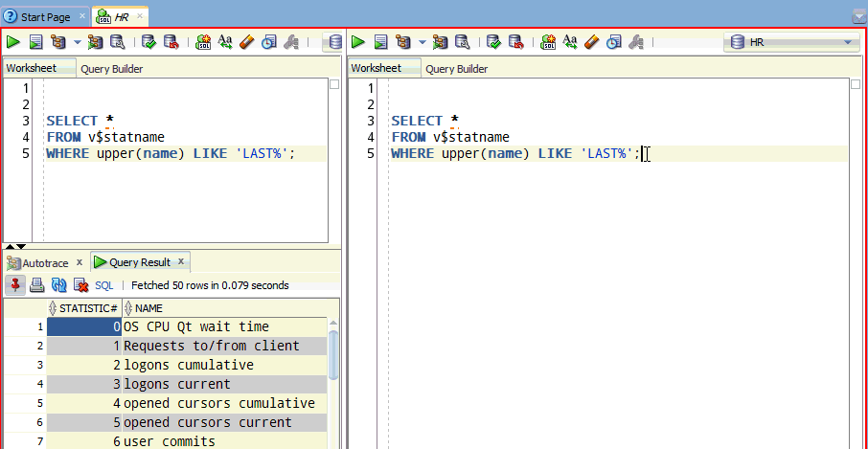The image size is (868, 449).
Task: Select cell 'logons current'
Action: [225, 384]
